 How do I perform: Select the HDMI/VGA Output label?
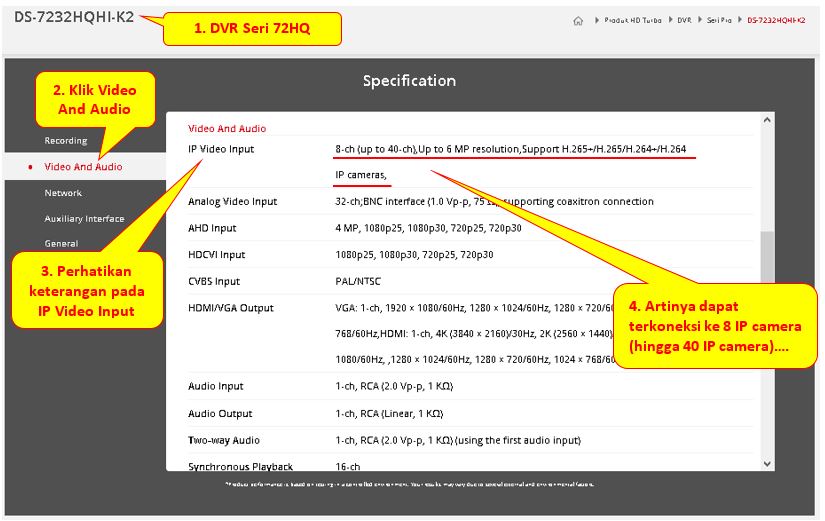[x=231, y=308]
